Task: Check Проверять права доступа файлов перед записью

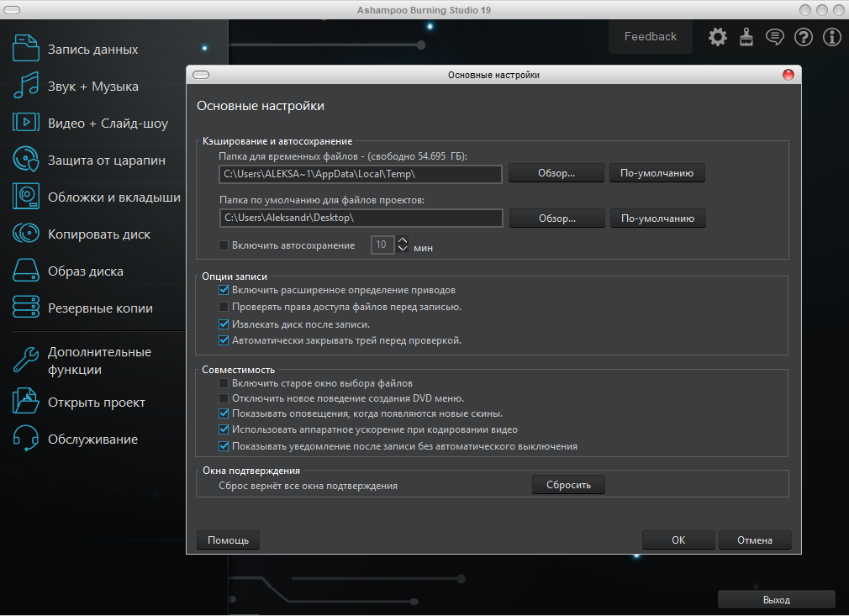Action: tap(223, 307)
